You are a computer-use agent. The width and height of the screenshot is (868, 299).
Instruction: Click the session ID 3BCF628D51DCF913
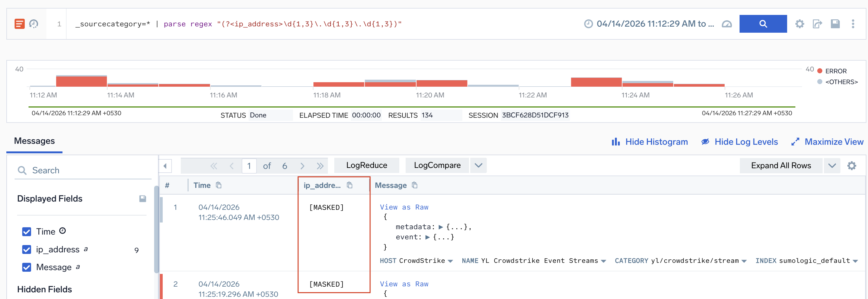(x=535, y=115)
